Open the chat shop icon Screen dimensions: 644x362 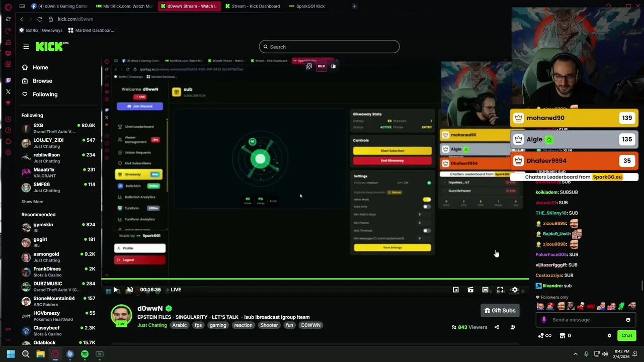pyautogui.click(x=562, y=336)
